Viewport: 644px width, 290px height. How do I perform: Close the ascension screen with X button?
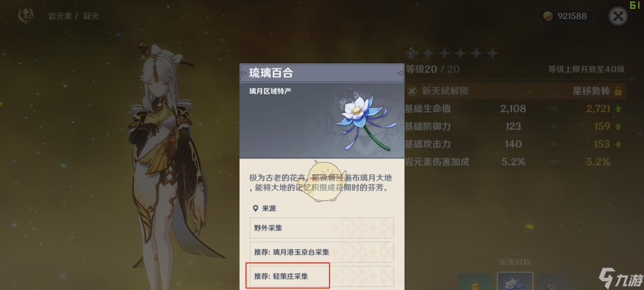pyautogui.click(x=618, y=16)
